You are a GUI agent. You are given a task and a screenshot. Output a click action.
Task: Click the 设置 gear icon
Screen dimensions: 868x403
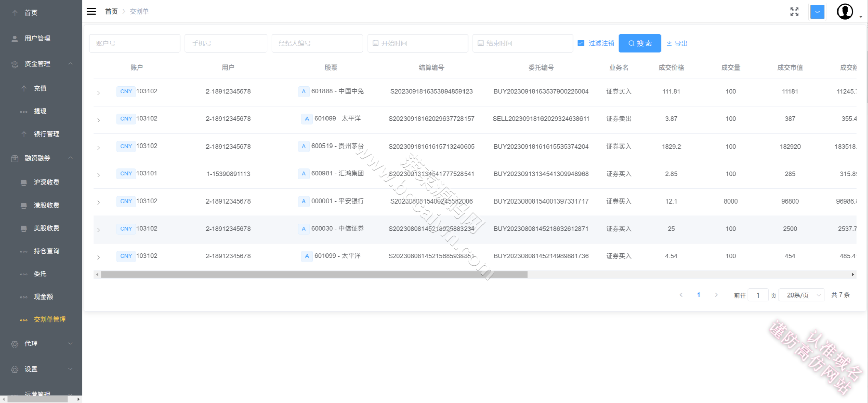pyautogui.click(x=15, y=369)
